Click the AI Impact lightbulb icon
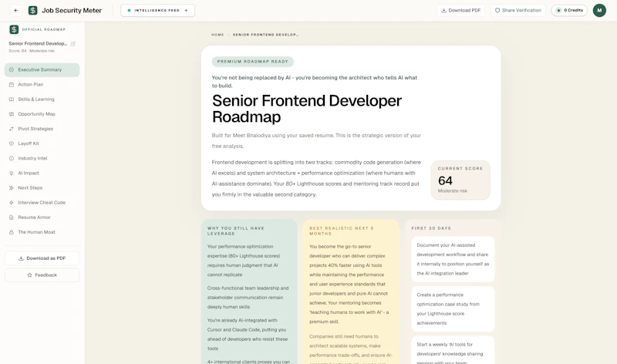 point(12,174)
